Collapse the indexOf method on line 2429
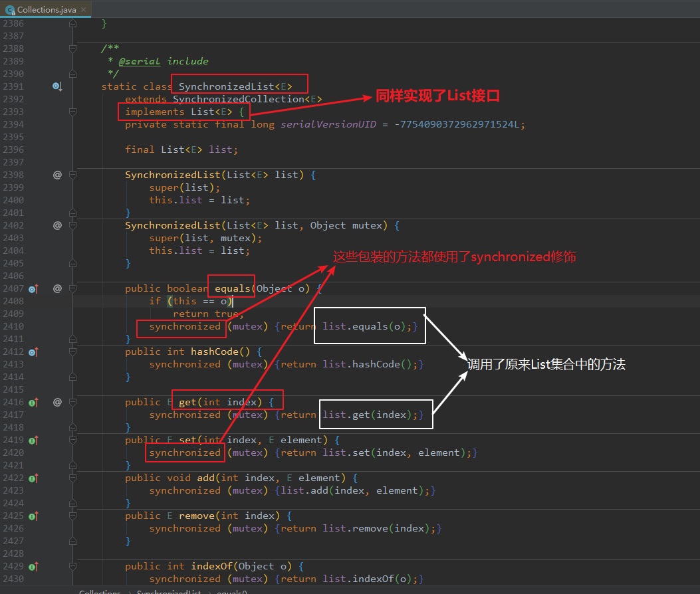The height and width of the screenshot is (594, 700). pos(72,567)
